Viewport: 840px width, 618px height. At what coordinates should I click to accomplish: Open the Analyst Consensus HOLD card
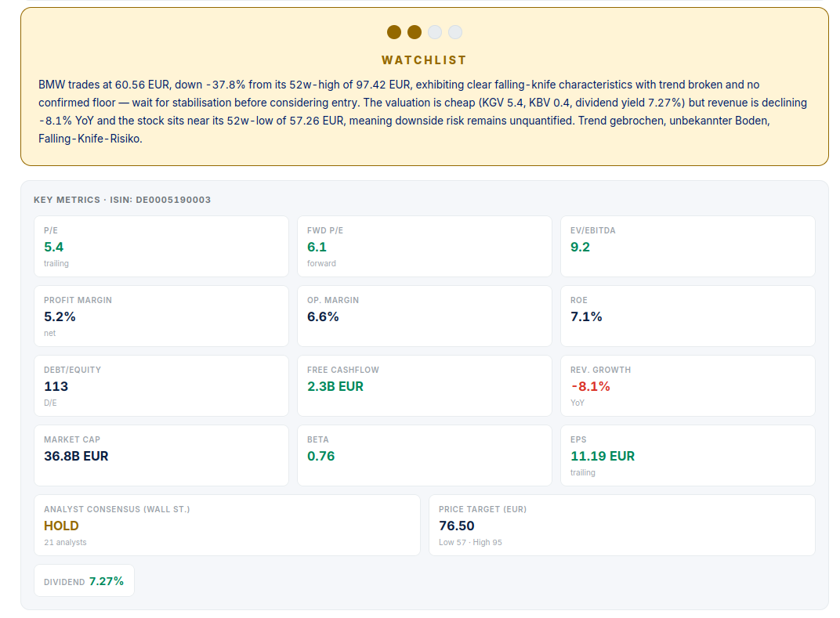point(227,525)
